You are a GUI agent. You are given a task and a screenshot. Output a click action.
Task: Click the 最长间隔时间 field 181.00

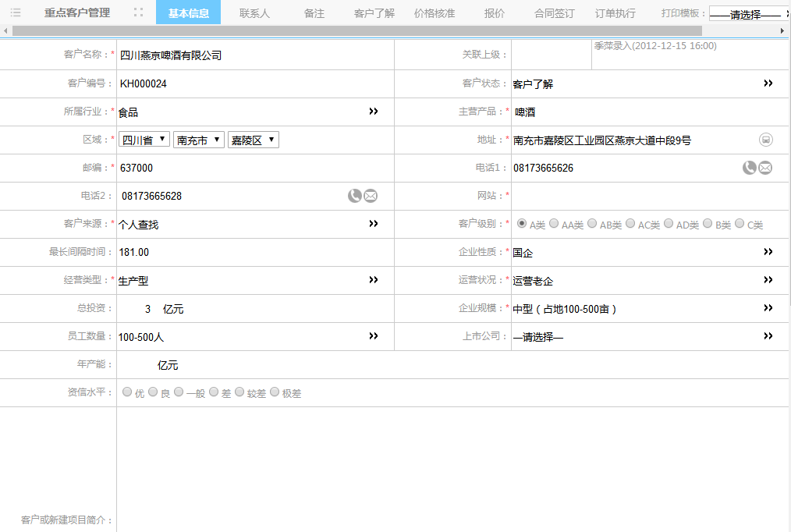255,252
